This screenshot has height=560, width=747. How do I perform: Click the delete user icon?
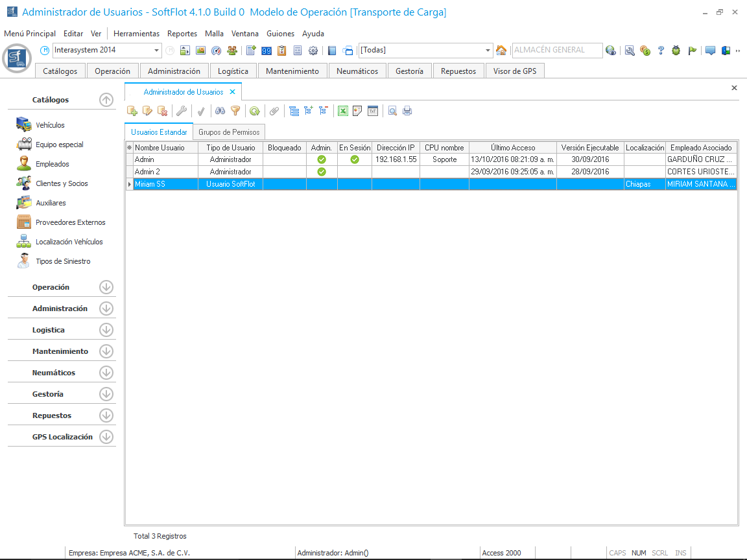pos(163,111)
